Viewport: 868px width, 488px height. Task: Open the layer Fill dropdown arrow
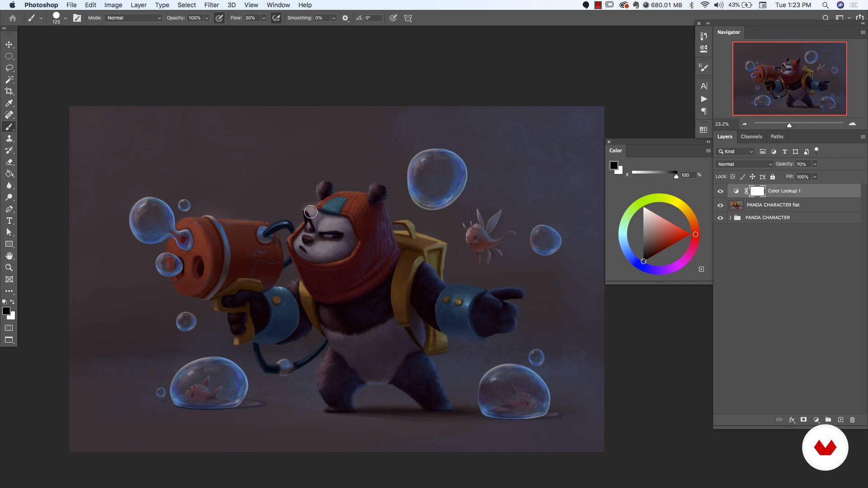[815, 177]
